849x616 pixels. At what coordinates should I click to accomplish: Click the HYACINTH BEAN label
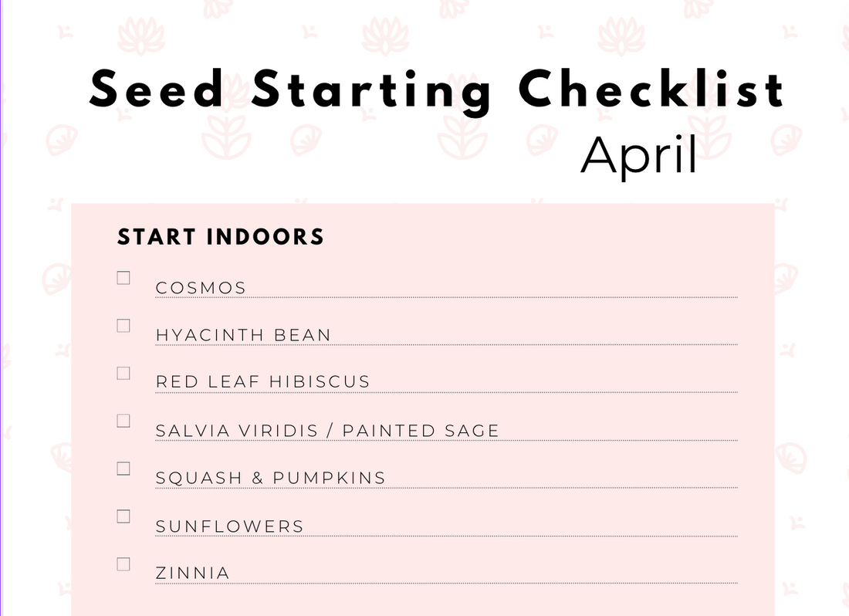point(243,336)
